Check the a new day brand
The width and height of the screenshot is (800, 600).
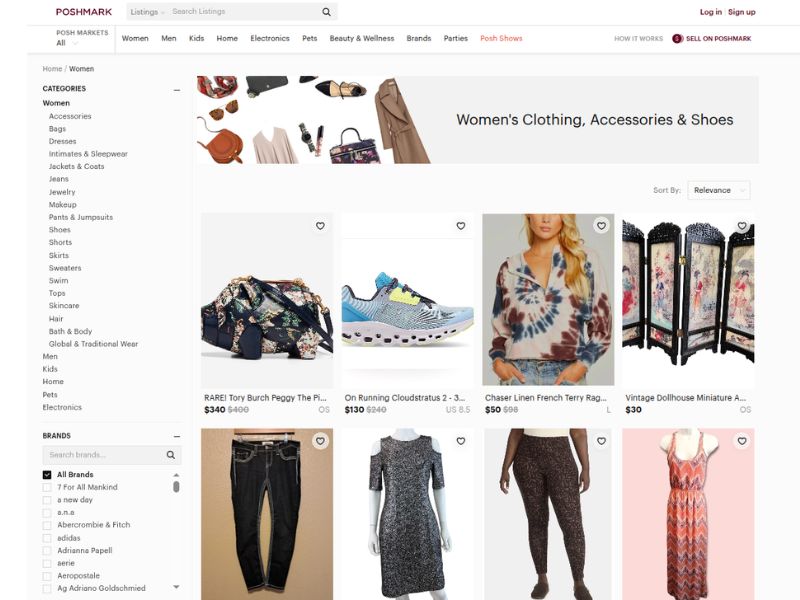click(47, 500)
